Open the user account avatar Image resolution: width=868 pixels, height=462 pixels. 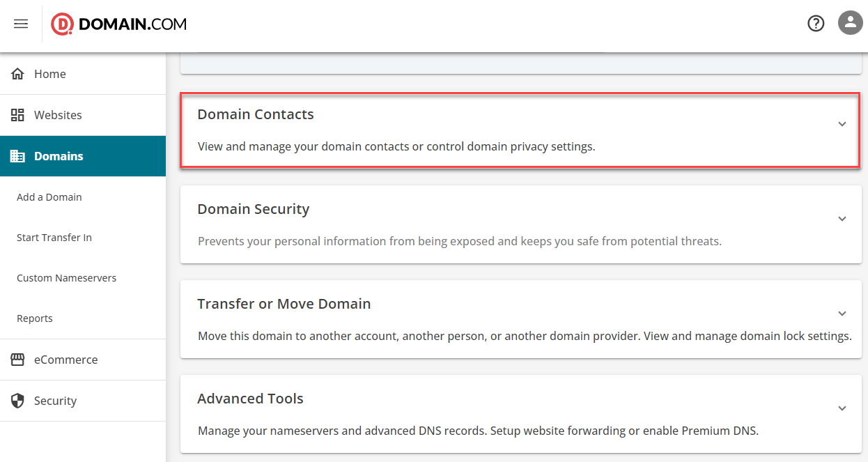coord(850,23)
